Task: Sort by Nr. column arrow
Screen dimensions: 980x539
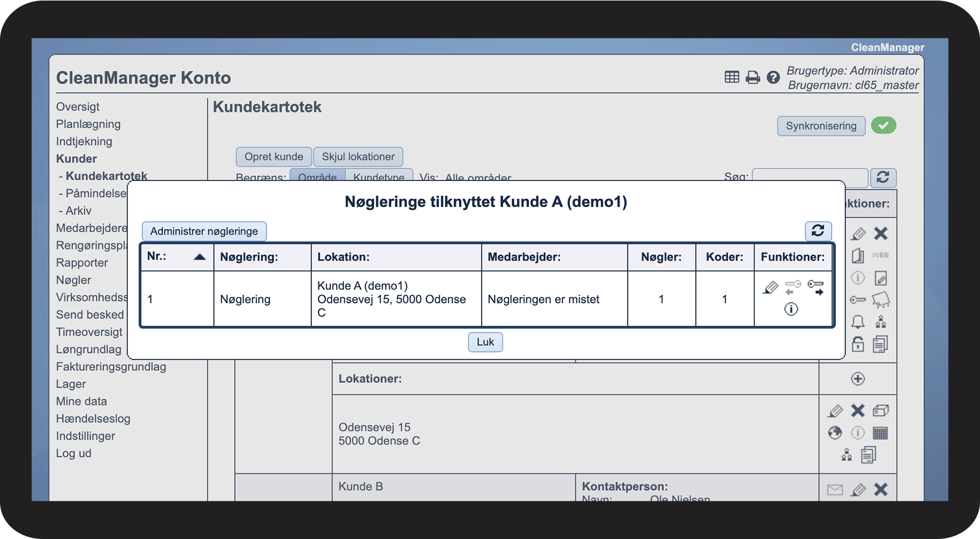Action: 200,257
